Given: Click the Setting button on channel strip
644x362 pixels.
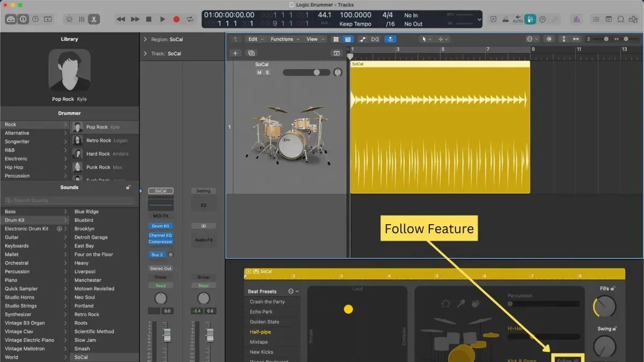Looking at the screenshot, I should (203, 191).
